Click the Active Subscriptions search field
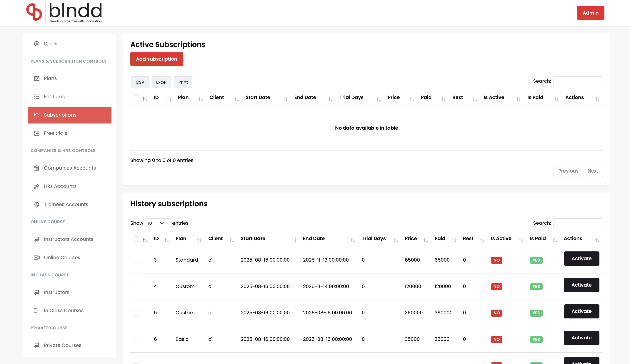 (x=578, y=81)
